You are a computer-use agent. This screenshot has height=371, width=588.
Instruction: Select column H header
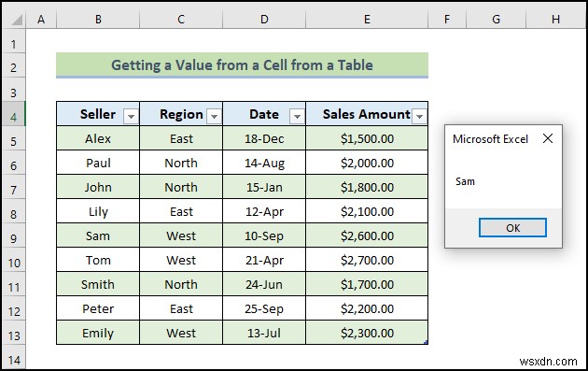[x=555, y=19]
